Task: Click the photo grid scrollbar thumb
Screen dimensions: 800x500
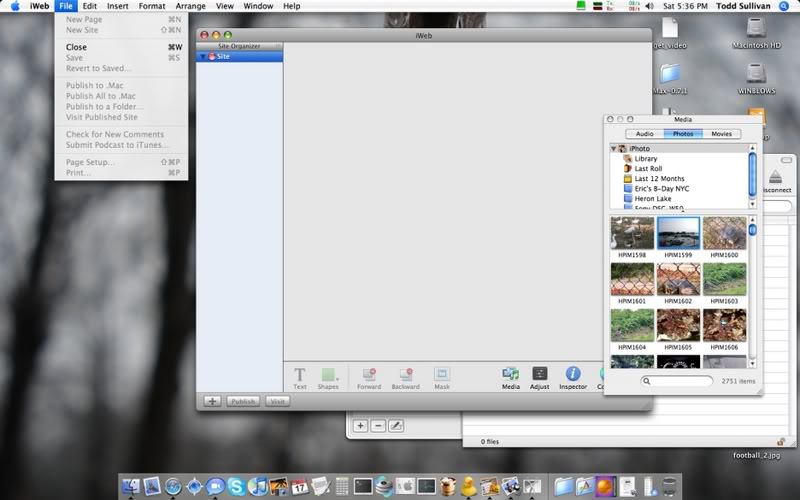Action: click(x=753, y=230)
